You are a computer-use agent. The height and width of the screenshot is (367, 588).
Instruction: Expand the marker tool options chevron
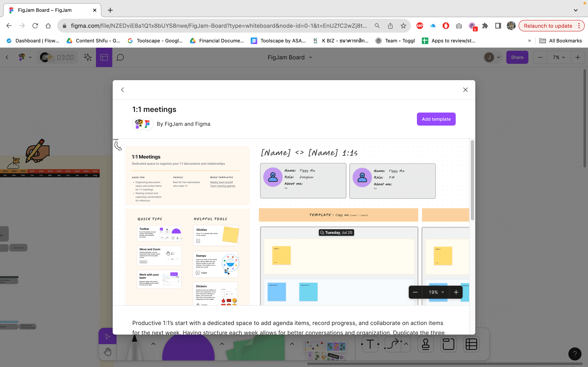pyautogui.click(x=153, y=344)
